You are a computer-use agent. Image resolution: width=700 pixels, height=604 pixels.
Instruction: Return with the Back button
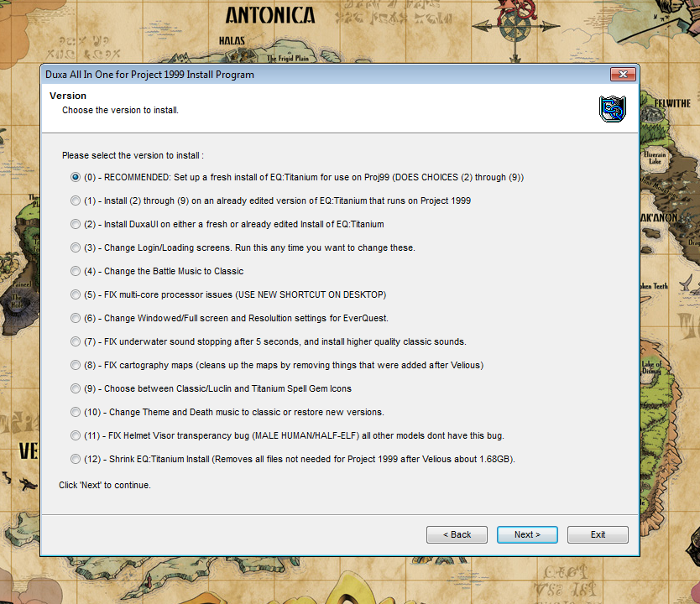[457, 534]
